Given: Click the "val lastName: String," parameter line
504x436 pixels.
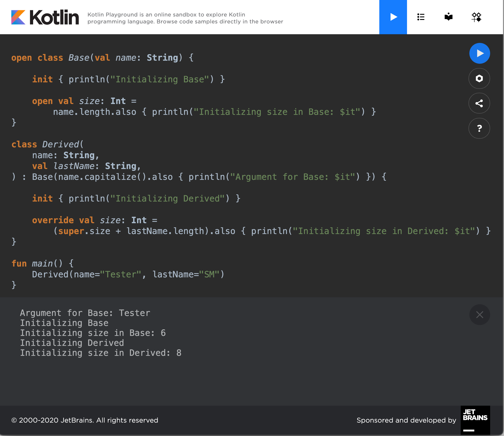Looking at the screenshot, I should coord(86,166).
